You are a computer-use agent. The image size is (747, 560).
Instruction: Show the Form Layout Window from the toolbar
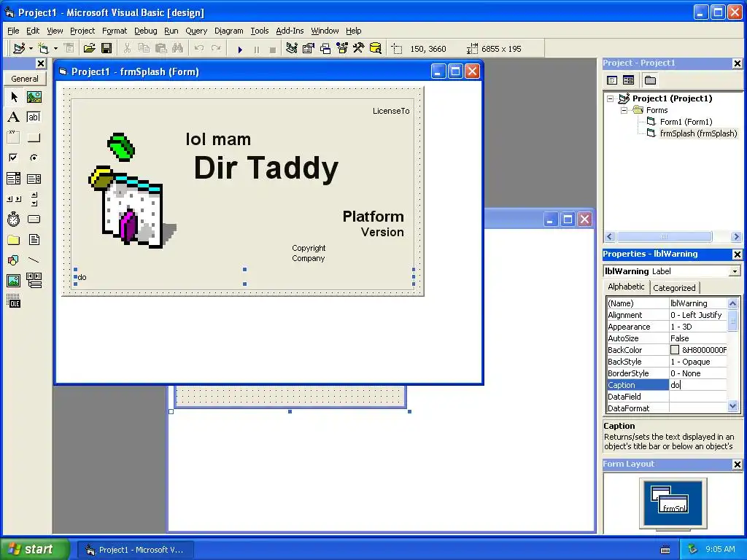click(325, 49)
